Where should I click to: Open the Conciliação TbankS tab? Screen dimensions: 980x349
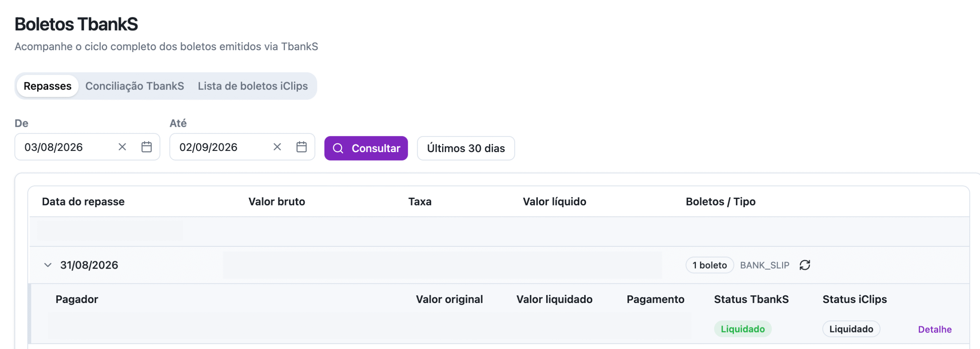pyautogui.click(x=135, y=86)
